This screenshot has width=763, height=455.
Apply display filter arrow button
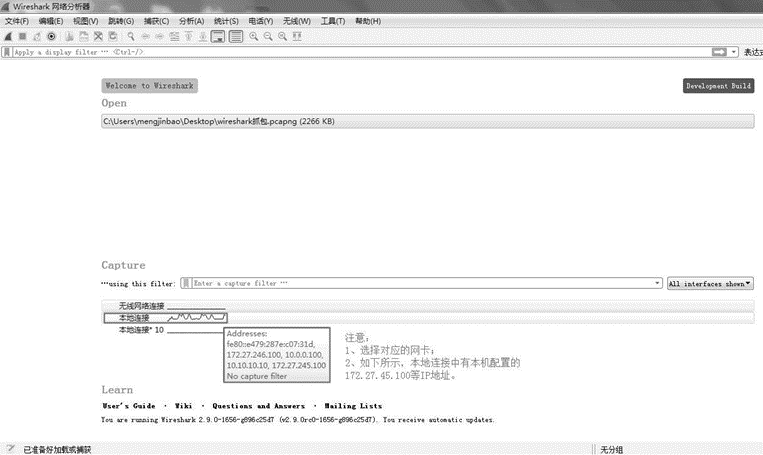[x=719, y=52]
